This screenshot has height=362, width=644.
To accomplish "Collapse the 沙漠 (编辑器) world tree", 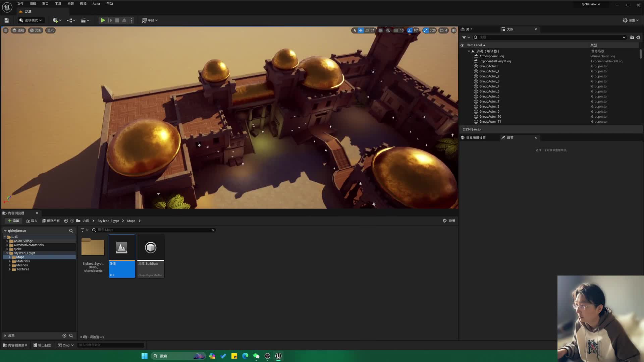I will pyautogui.click(x=469, y=51).
